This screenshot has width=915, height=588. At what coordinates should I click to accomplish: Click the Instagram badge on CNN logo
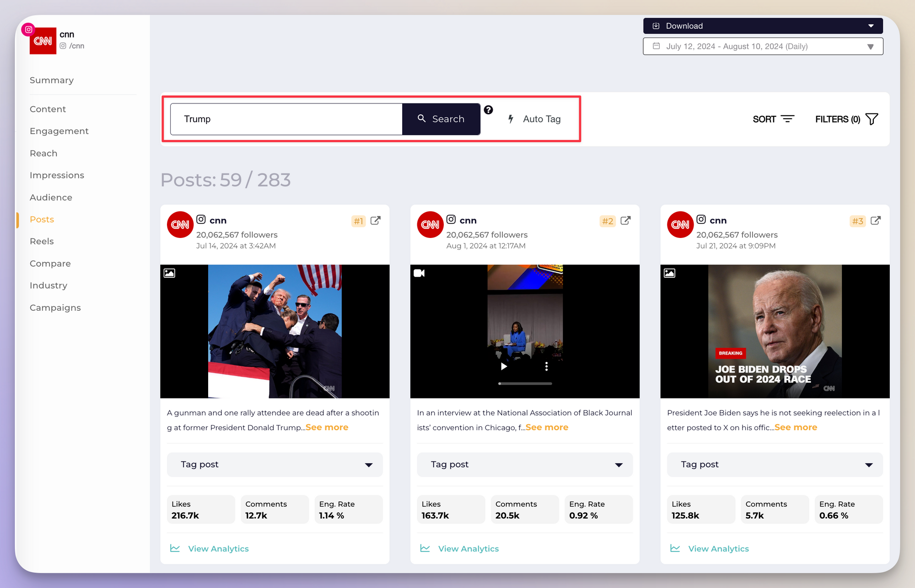point(28,29)
